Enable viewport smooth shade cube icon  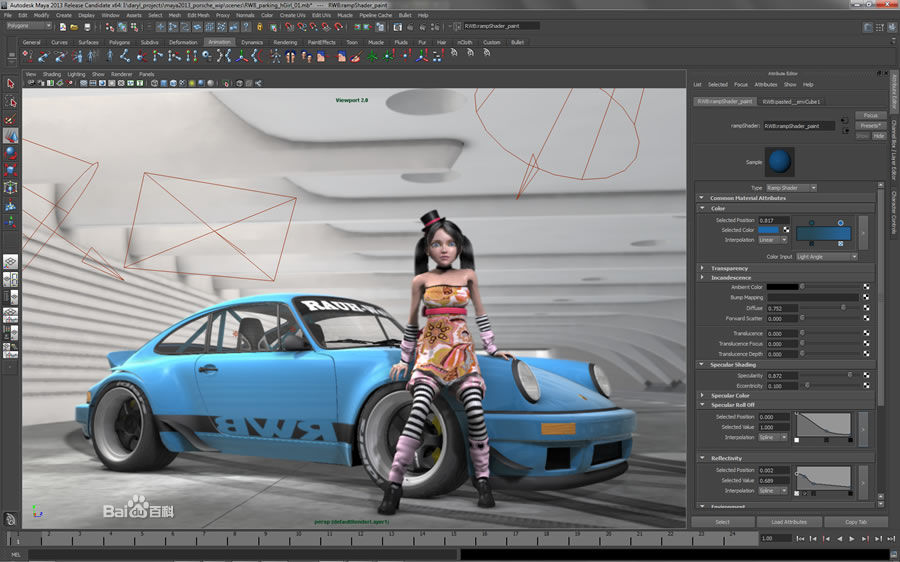tap(164, 83)
